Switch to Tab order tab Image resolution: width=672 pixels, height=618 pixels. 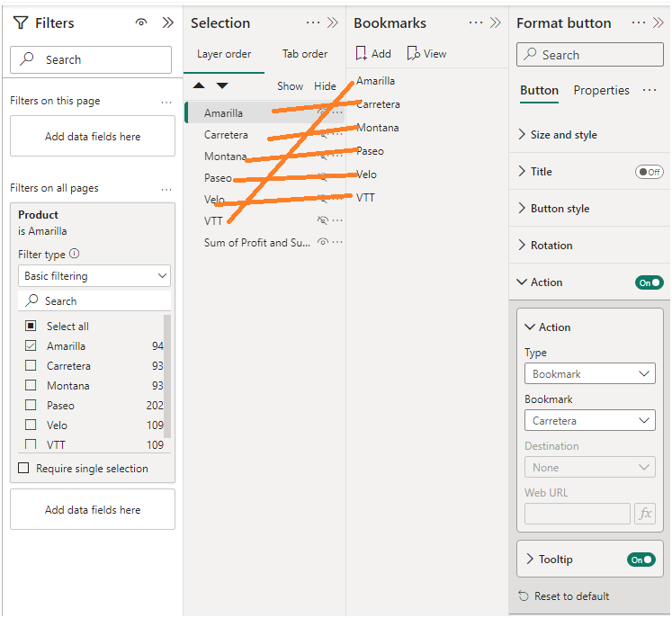tap(305, 54)
